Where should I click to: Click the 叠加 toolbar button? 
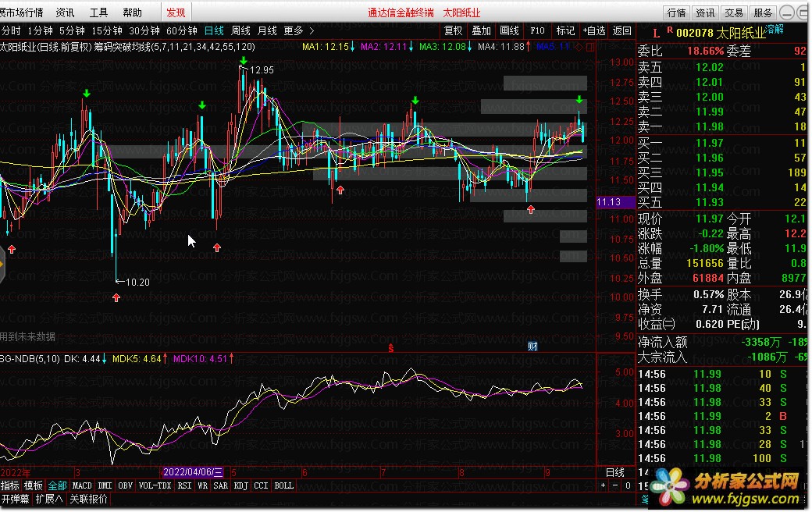[481, 31]
